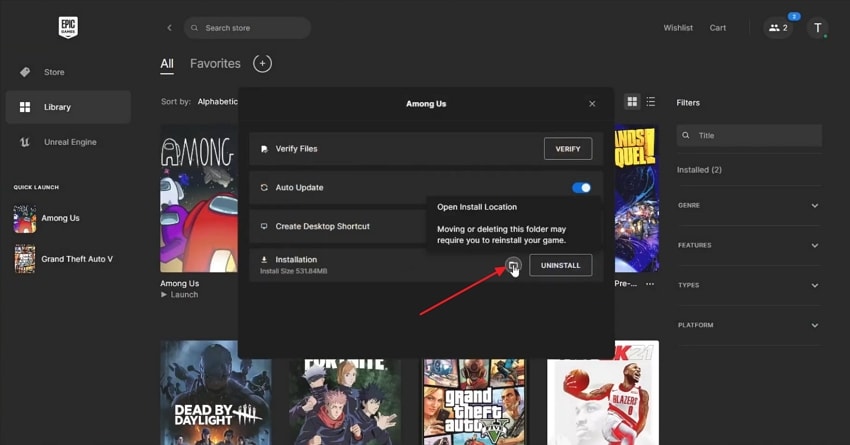Open the Wishlist link
The height and width of the screenshot is (445, 850).
[x=678, y=28]
